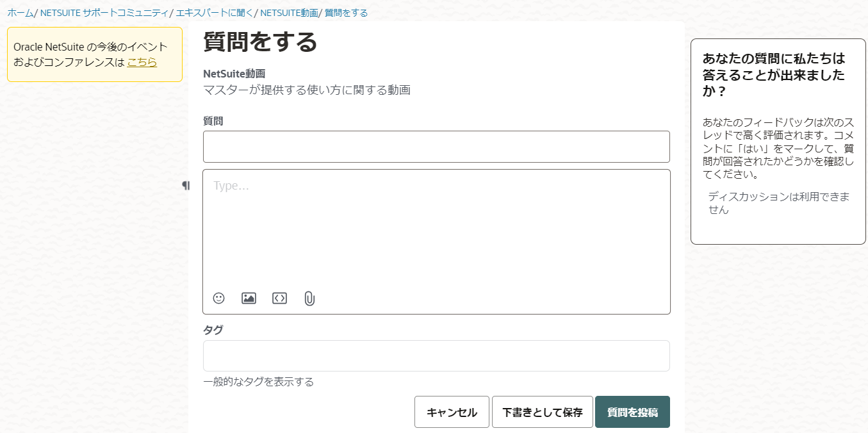Attach a file with the paperclip icon
This screenshot has height=433, width=868.
pos(309,298)
